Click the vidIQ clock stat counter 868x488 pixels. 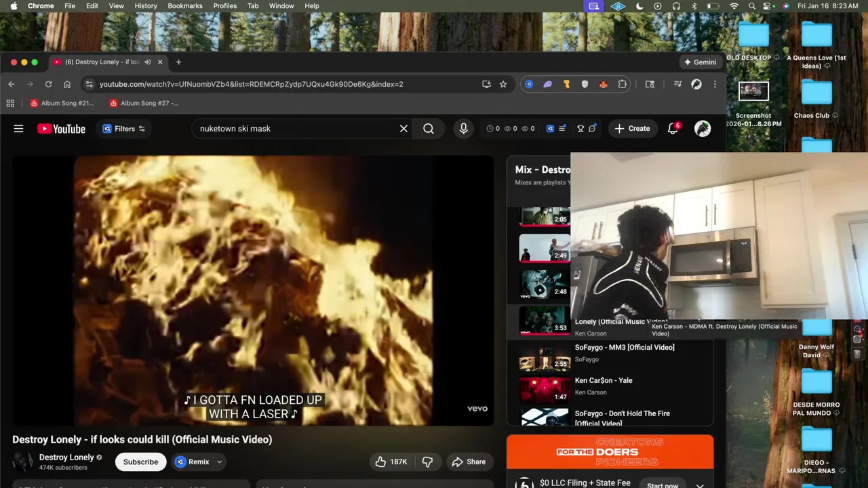click(494, 129)
